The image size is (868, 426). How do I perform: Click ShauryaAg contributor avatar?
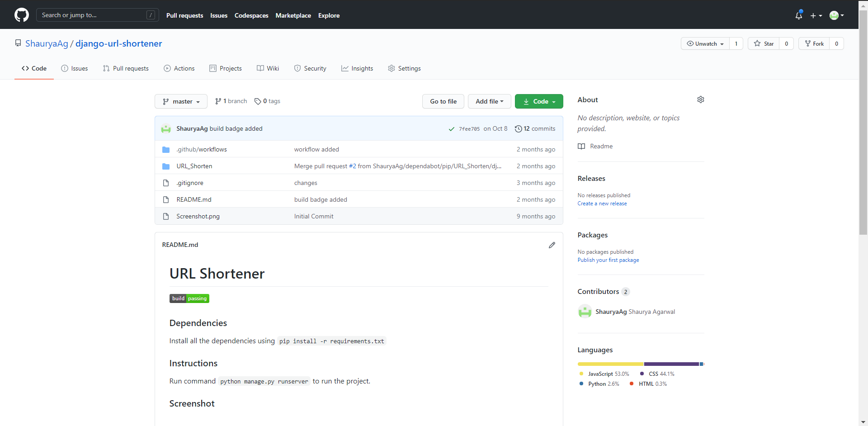(585, 312)
